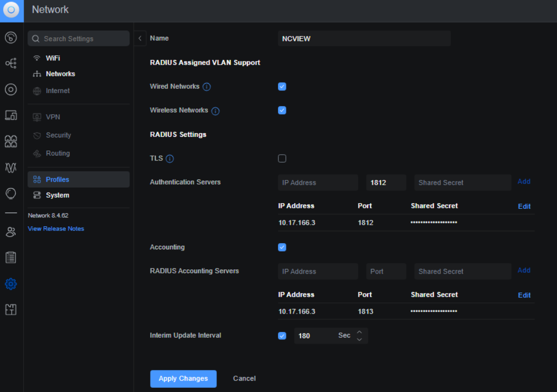This screenshot has width=557, height=392.
Task: Open View Release Notes link
Action: (56, 229)
